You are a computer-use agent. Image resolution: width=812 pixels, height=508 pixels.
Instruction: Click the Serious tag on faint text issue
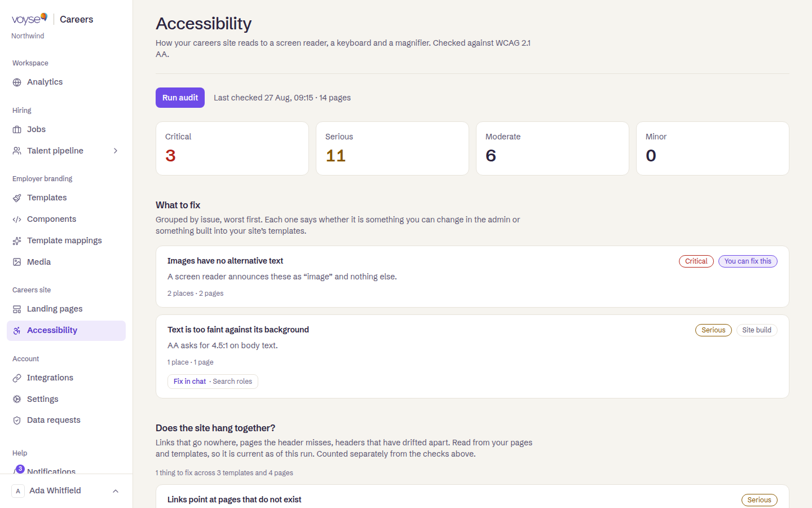(x=713, y=330)
